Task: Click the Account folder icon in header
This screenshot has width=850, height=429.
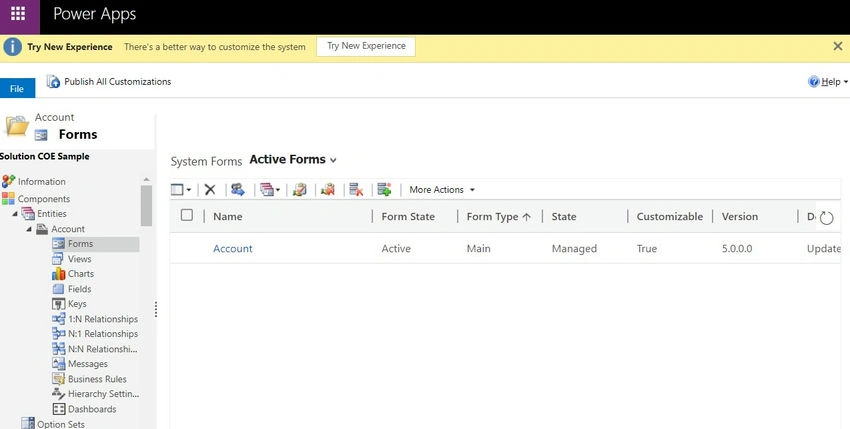Action: pos(17,125)
